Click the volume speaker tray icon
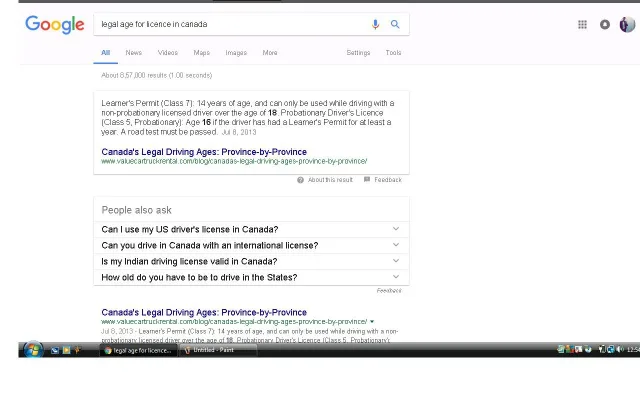The image size is (640, 400). click(620, 349)
